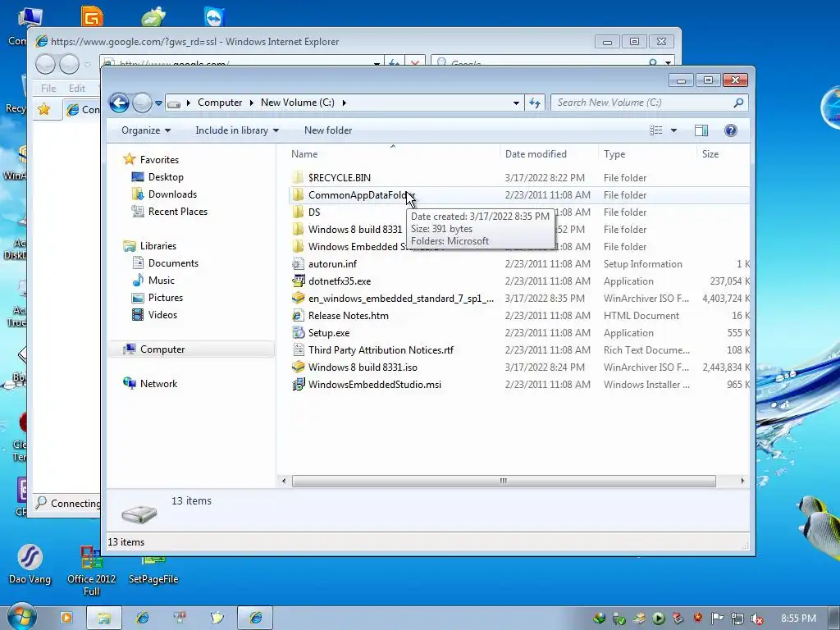Expand the arrow after New Volume (C:)
The image size is (840, 630).
(344, 103)
